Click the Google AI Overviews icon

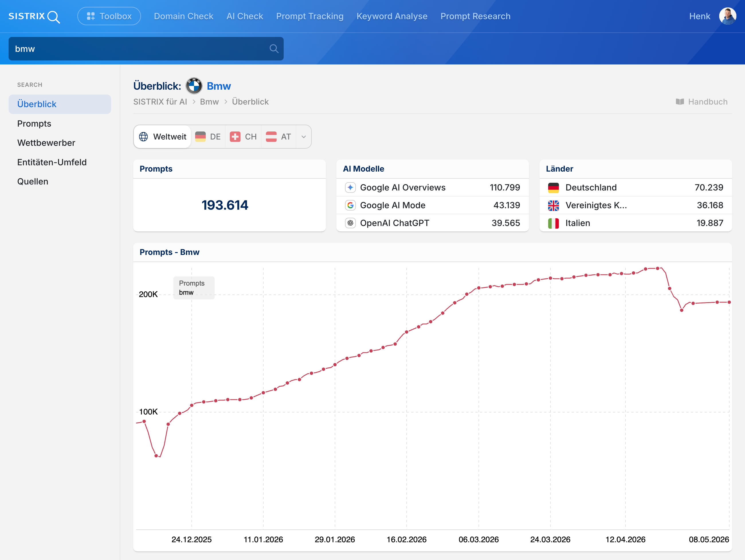(350, 188)
